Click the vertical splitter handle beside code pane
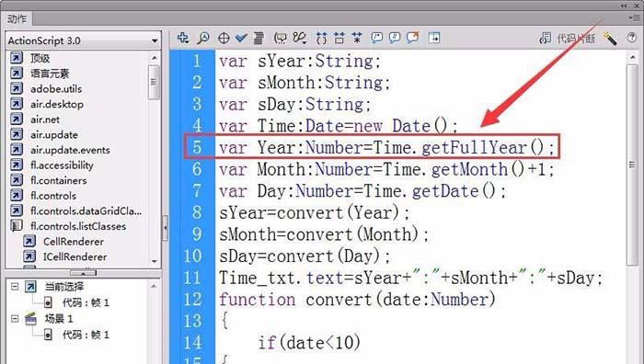 point(165,227)
